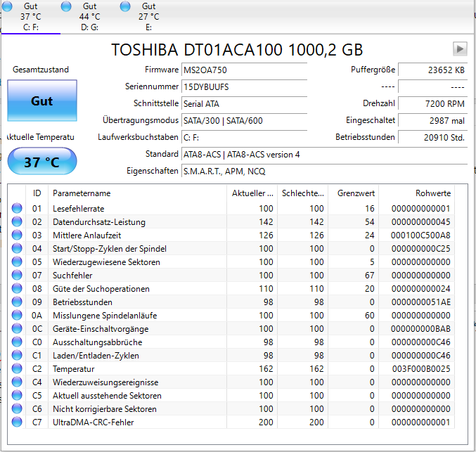Image resolution: width=476 pixels, height=452 pixels.
Task: Click status orb for Suchfehler row
Action: pyautogui.click(x=17, y=275)
